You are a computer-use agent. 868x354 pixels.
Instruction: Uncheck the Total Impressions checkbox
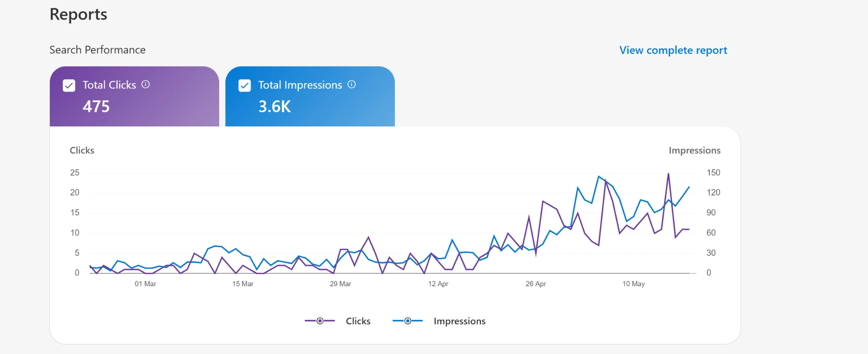pyautogui.click(x=245, y=86)
